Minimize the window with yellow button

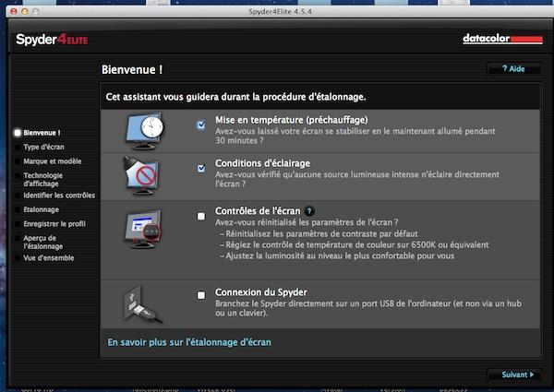[x=25, y=11]
